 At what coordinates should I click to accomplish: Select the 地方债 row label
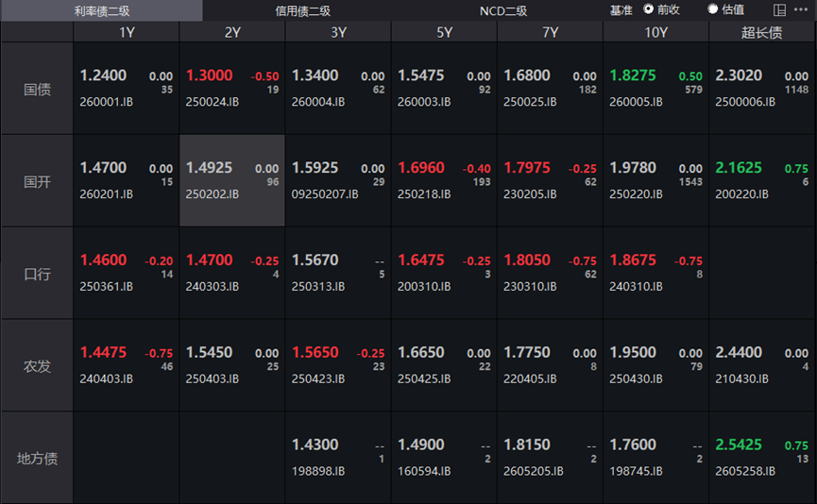point(38,459)
